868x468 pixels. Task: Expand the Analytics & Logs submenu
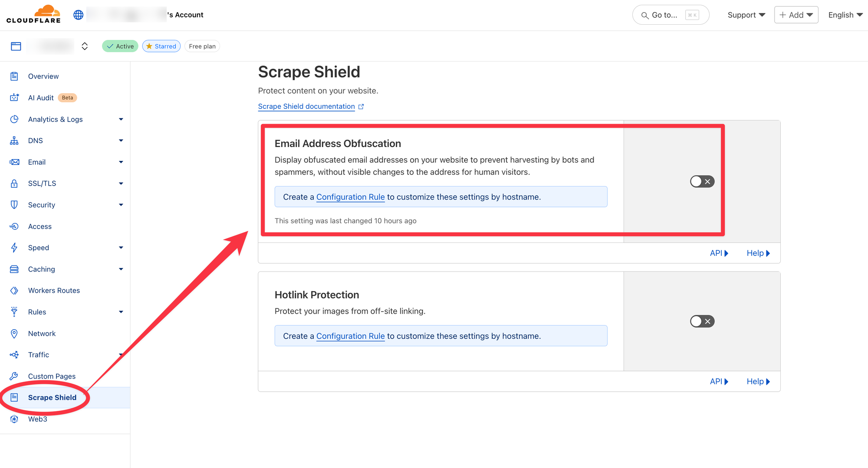121,119
